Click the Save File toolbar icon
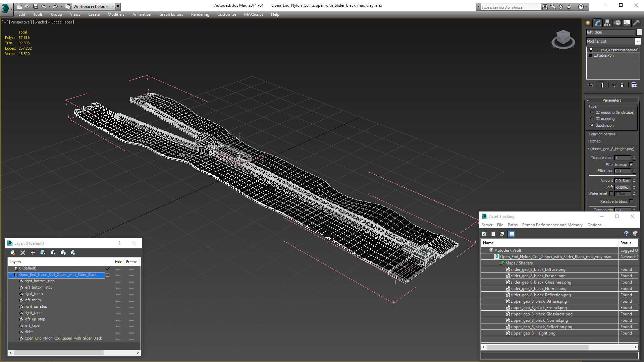The width and height of the screenshot is (644, 362). pos(35,6)
